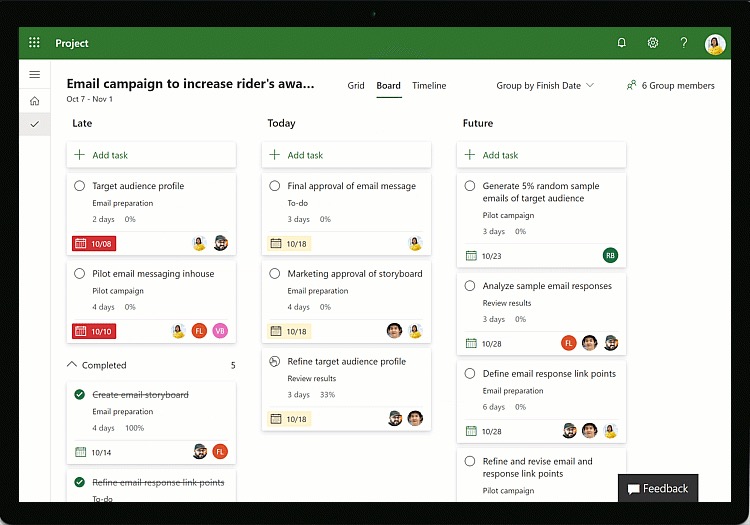
Task: Click 10/14 date on Create email storyboard
Action: pyautogui.click(x=93, y=452)
